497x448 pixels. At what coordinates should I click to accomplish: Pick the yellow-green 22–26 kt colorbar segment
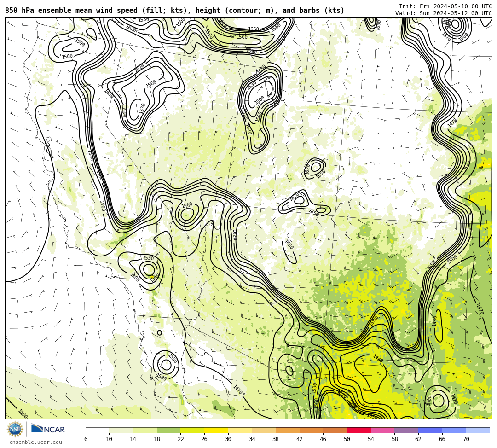pyautogui.click(x=192, y=430)
